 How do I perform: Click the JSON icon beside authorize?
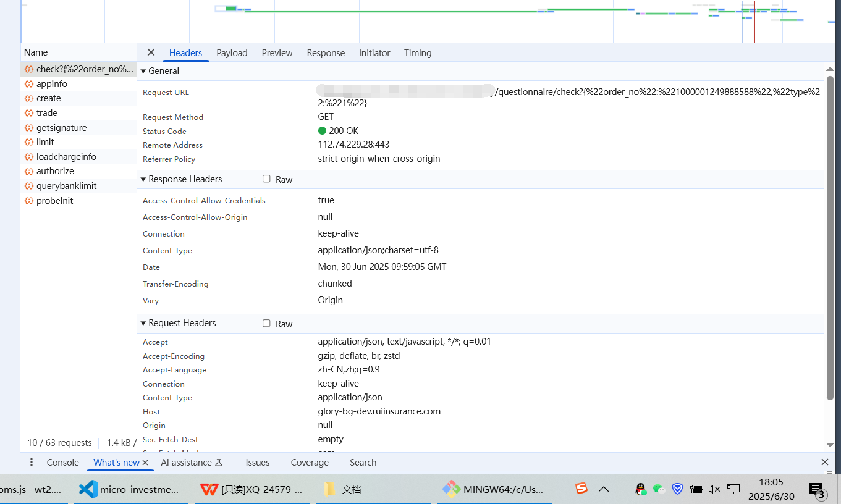coord(29,171)
